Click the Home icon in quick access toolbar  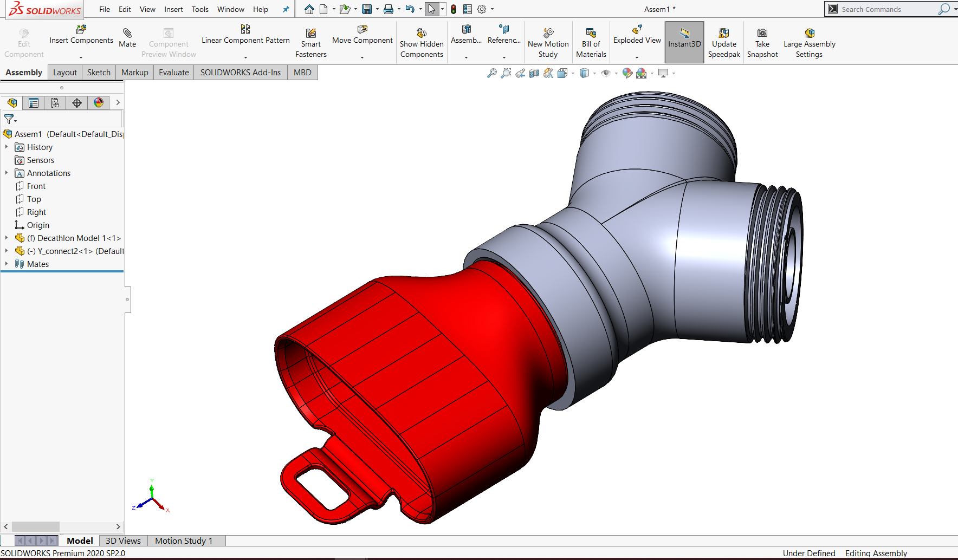(x=309, y=9)
